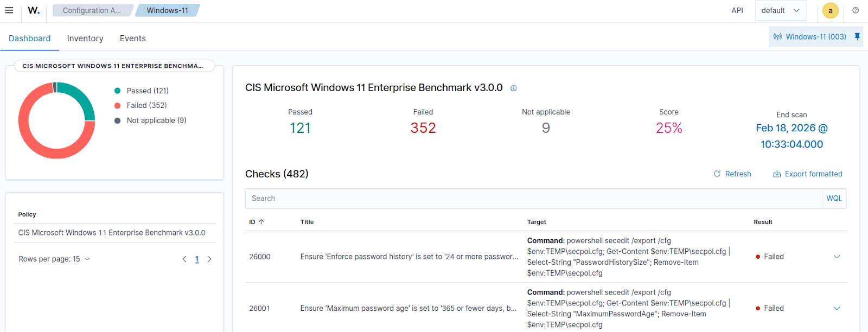Click the Refresh checks button

(732, 174)
